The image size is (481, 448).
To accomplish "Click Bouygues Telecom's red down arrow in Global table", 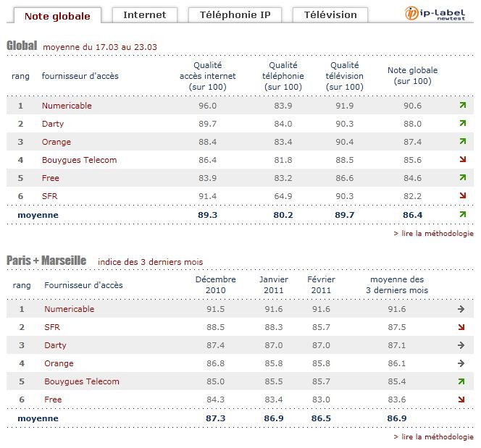I will tap(462, 160).
